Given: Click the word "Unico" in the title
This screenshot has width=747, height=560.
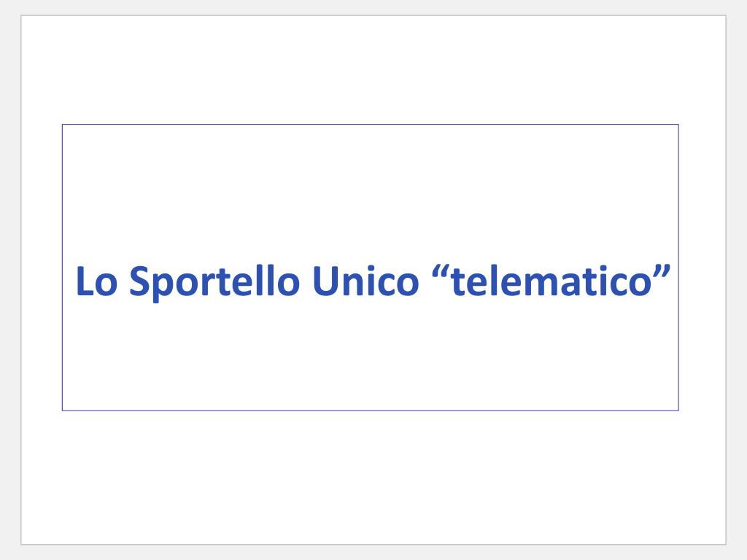Looking at the screenshot, I should click(366, 281).
